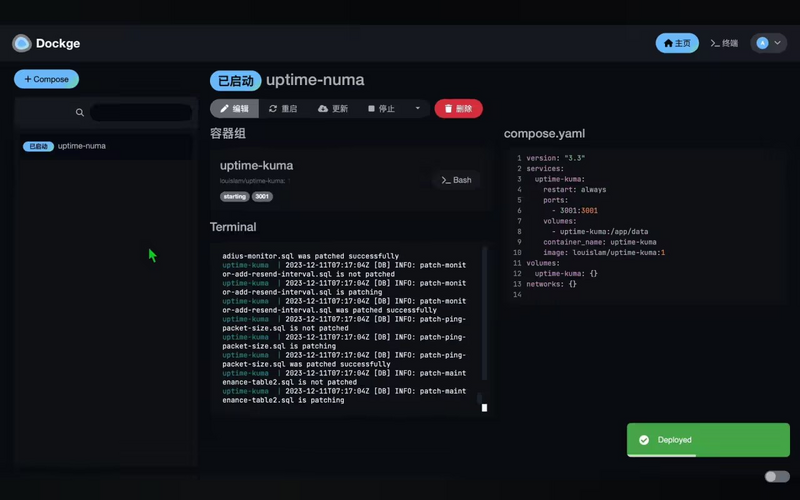
Task: Click the stack search input field
Action: [x=140, y=113]
